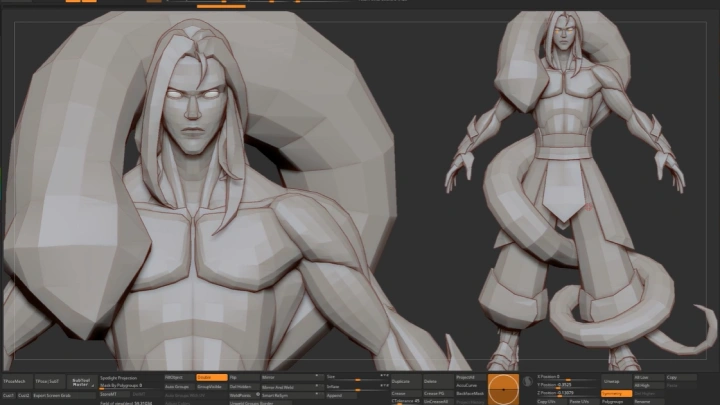Click the Polygroups button
The image size is (720, 405).
[x=616, y=402]
